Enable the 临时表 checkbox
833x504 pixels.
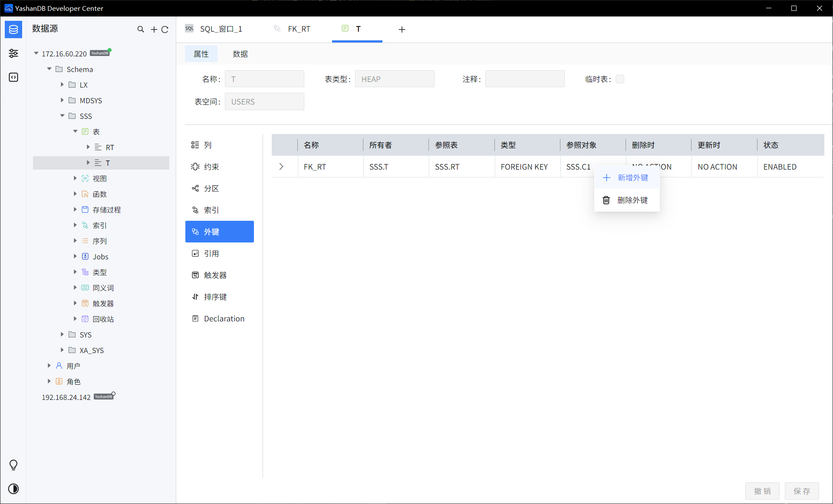click(620, 79)
